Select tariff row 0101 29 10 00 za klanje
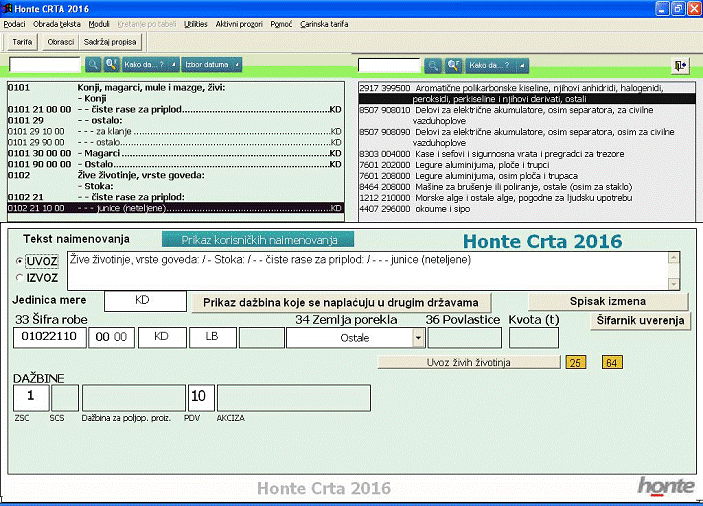This screenshot has width=703, height=506. (x=175, y=131)
